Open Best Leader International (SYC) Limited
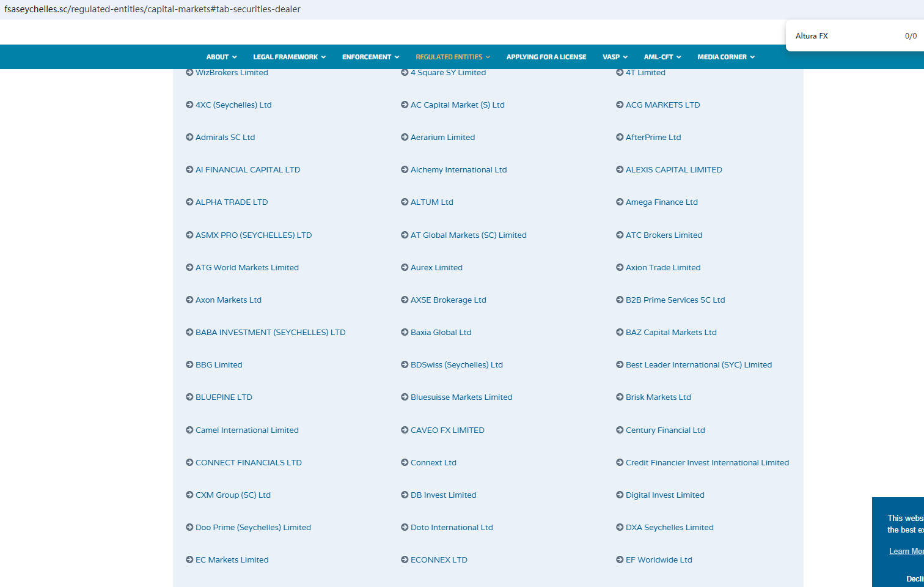This screenshot has width=924, height=587. pyautogui.click(x=698, y=364)
